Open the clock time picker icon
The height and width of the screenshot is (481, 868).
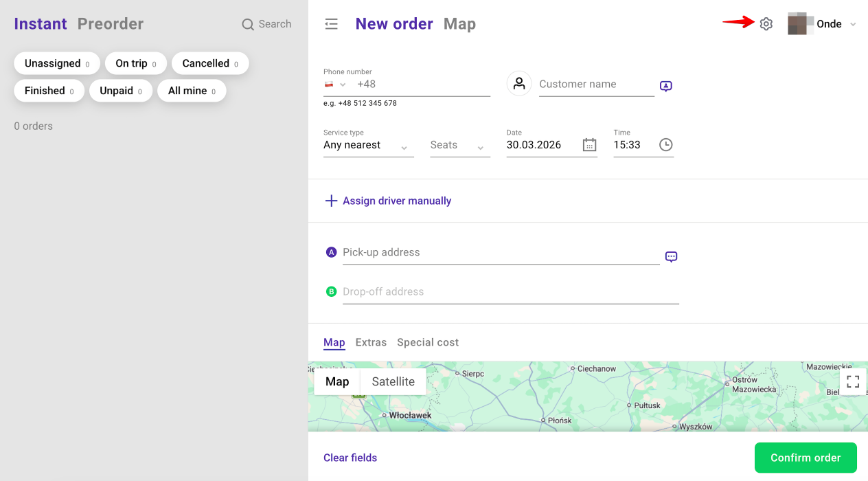665,145
